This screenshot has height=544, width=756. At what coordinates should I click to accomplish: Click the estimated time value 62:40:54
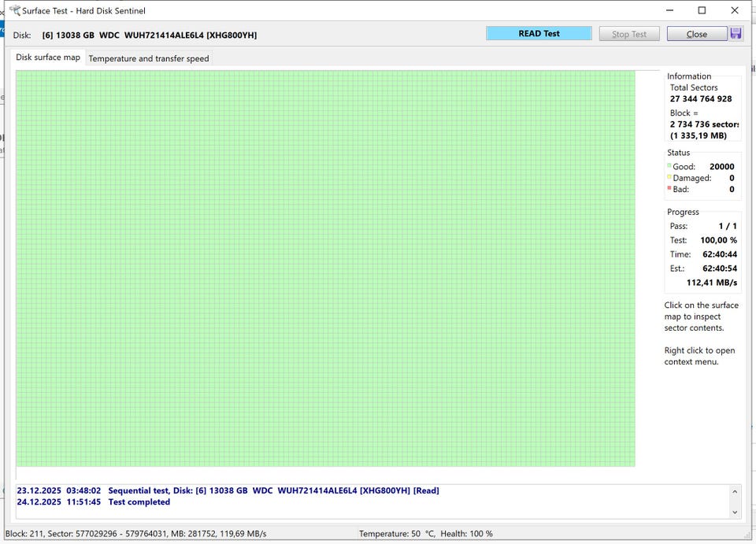pyautogui.click(x=719, y=268)
